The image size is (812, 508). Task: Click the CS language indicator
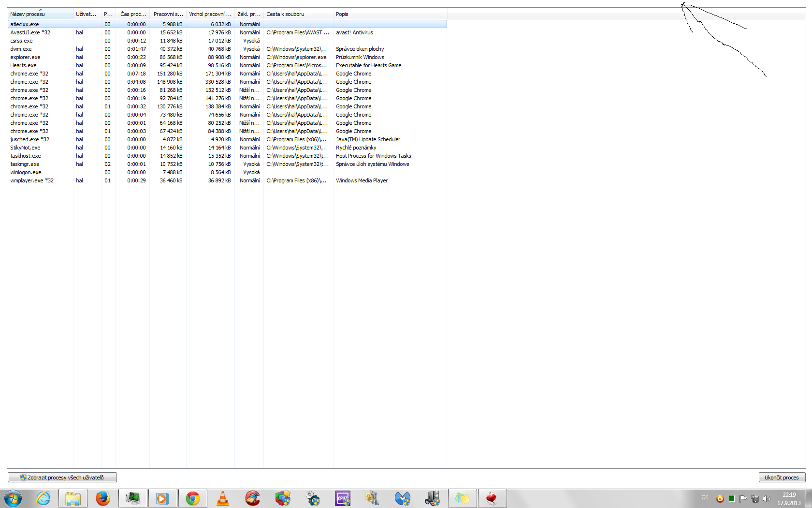point(705,497)
